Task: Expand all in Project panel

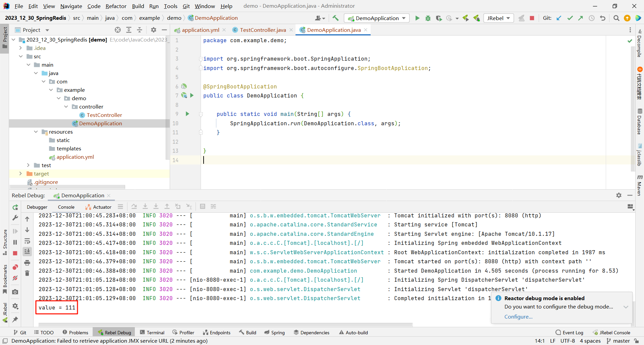Action: pyautogui.click(x=129, y=30)
